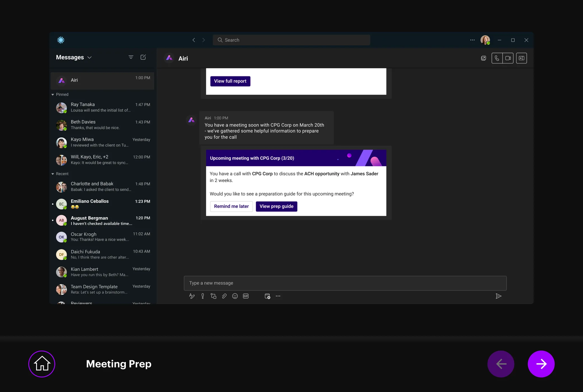The image size is (583, 392).
Task: Toggle the side panel icon in header
Action: 521,58
